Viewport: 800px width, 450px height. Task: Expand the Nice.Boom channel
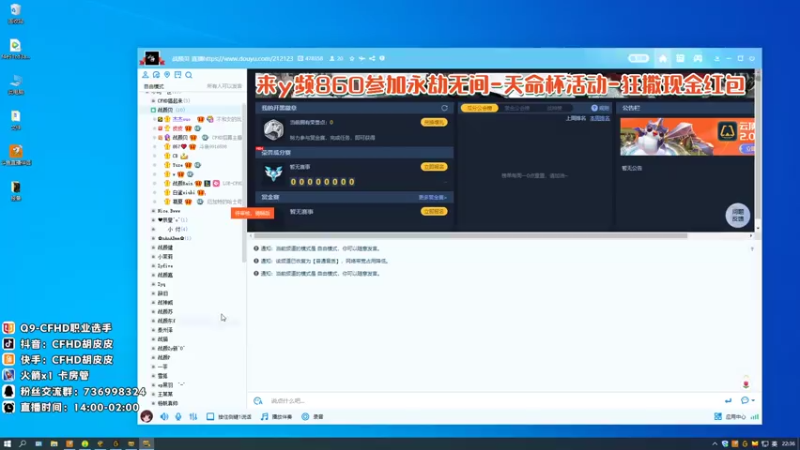(x=154, y=211)
